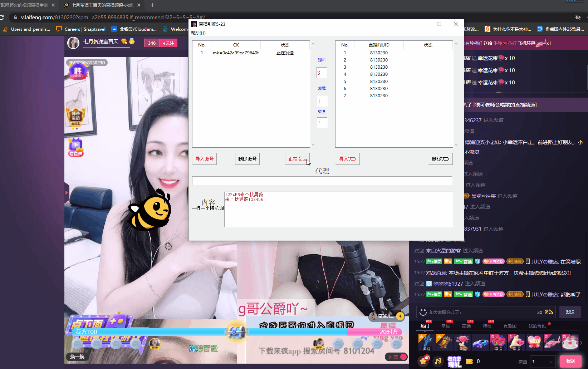
Task: Click the 代理 proxy input field
Action: (x=322, y=181)
